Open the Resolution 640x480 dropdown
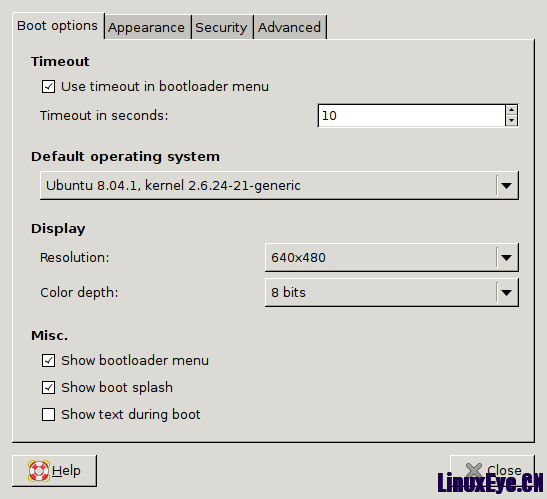 click(391, 258)
